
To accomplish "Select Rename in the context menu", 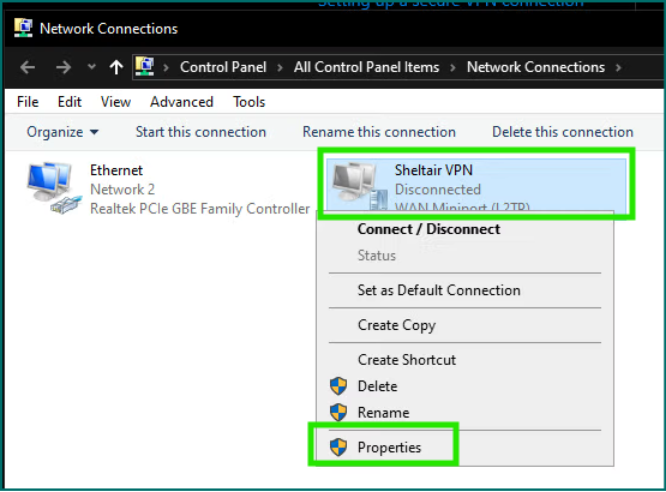I will click(x=383, y=412).
